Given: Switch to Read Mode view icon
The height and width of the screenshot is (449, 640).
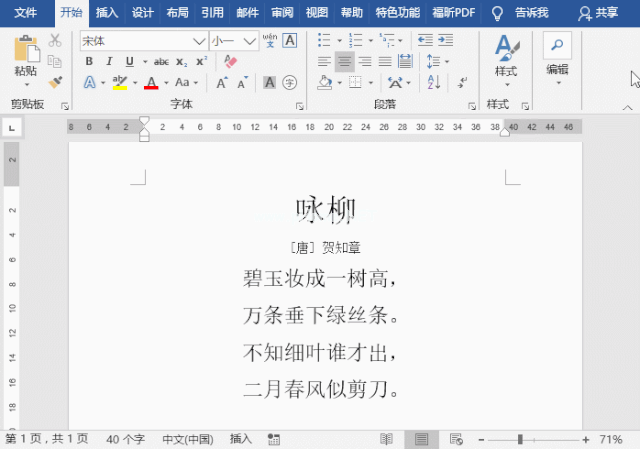Looking at the screenshot, I should click(386, 439).
